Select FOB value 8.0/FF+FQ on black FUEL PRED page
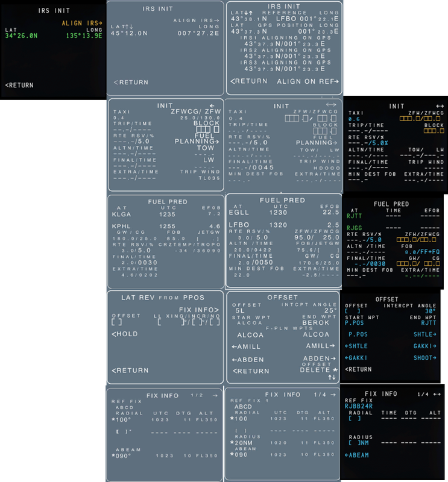 [x=423, y=252]
